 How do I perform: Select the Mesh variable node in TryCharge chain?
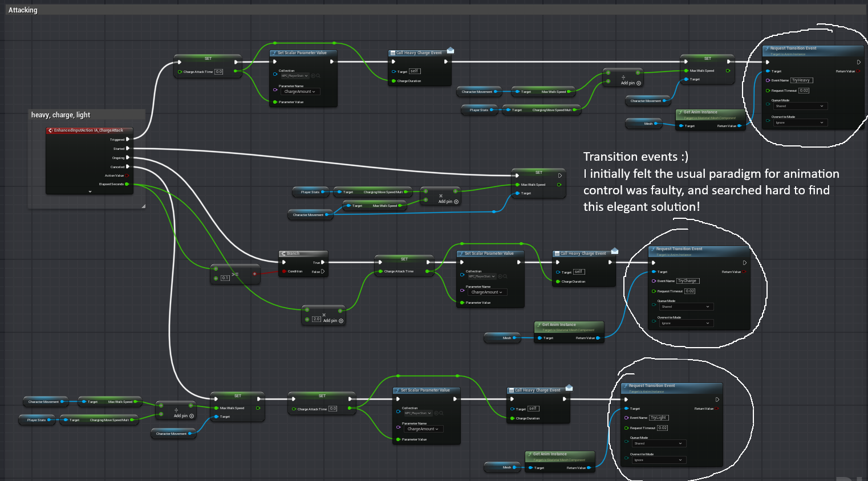pyautogui.click(x=502, y=338)
